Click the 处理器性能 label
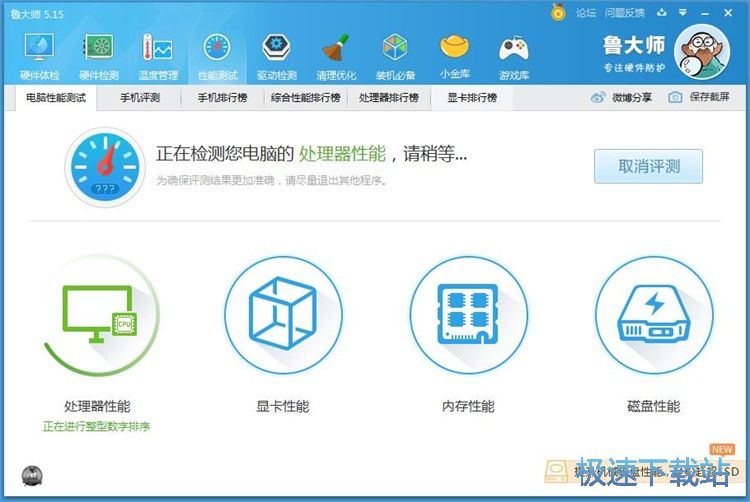Screen dimensions: 750x502 [98, 406]
